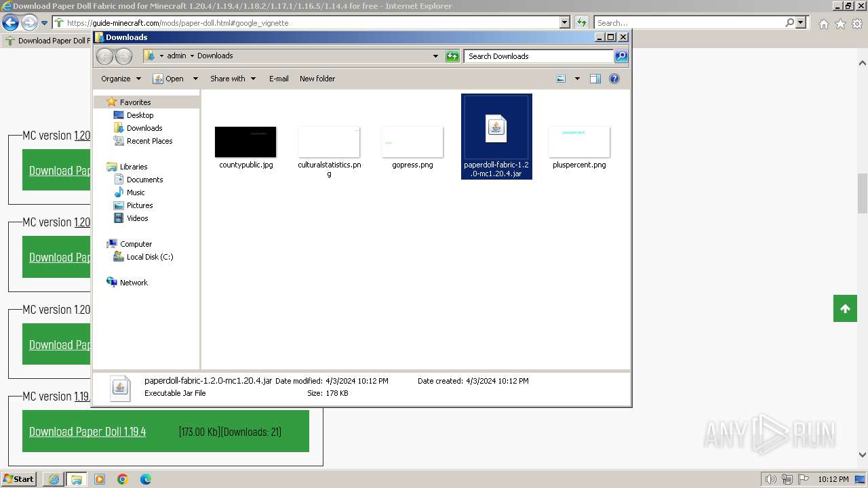Screen dimensions: 868x488
Task: Open IE address bar dropdown arrow
Action: (565, 22)
